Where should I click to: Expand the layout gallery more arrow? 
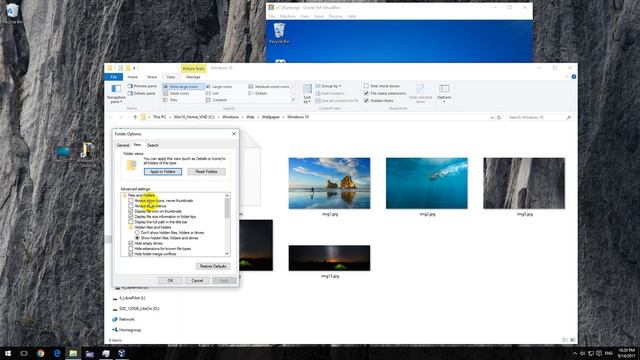293,100
